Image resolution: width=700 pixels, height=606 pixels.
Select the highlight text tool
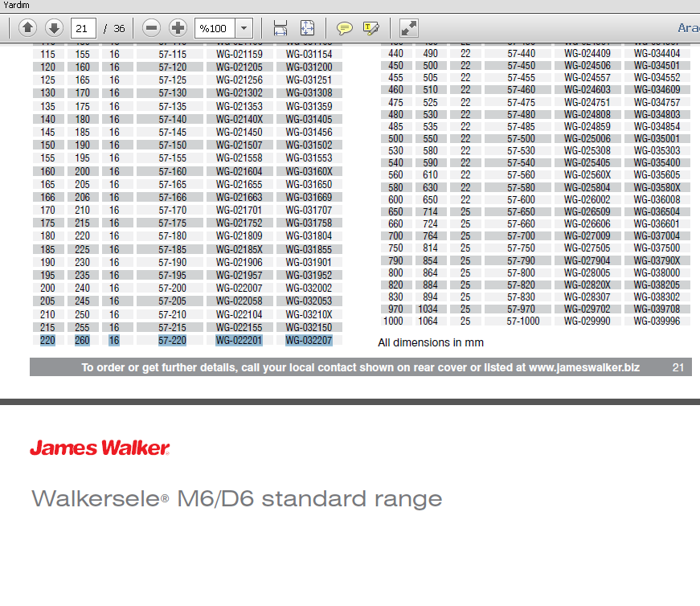coord(371,29)
